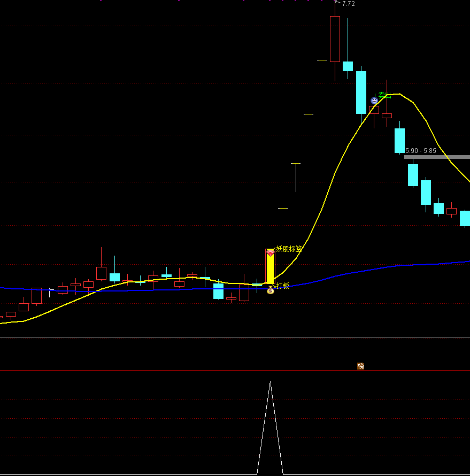
Task: Click the peak of the white indicator spike
Action: click(x=270, y=382)
